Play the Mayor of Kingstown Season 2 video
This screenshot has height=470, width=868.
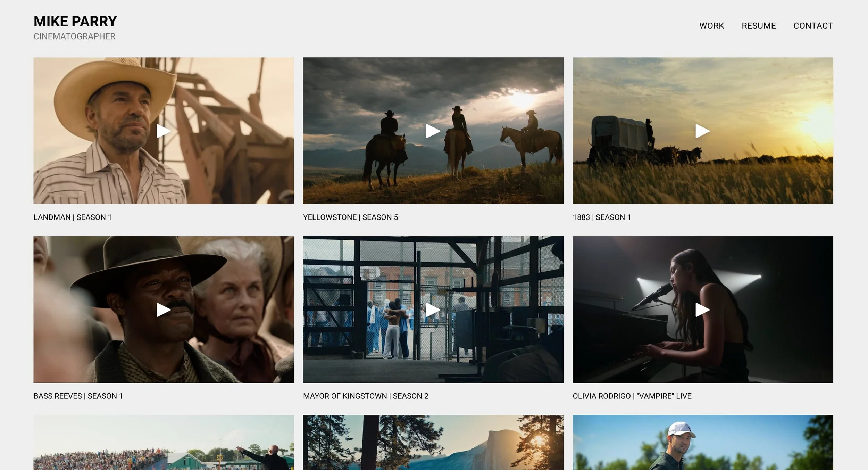tap(433, 310)
